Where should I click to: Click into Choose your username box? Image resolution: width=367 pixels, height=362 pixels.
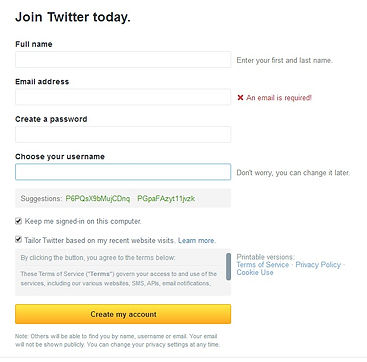pyautogui.click(x=123, y=172)
